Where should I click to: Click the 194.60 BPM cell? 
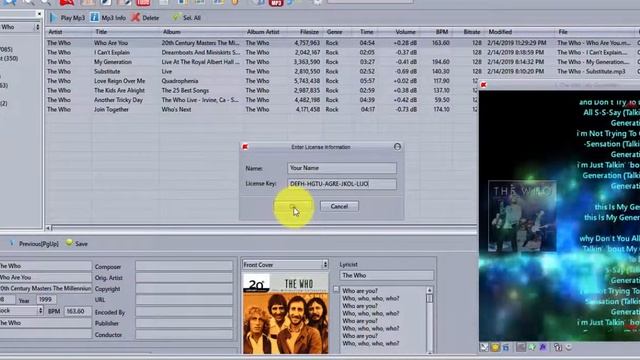[441, 62]
